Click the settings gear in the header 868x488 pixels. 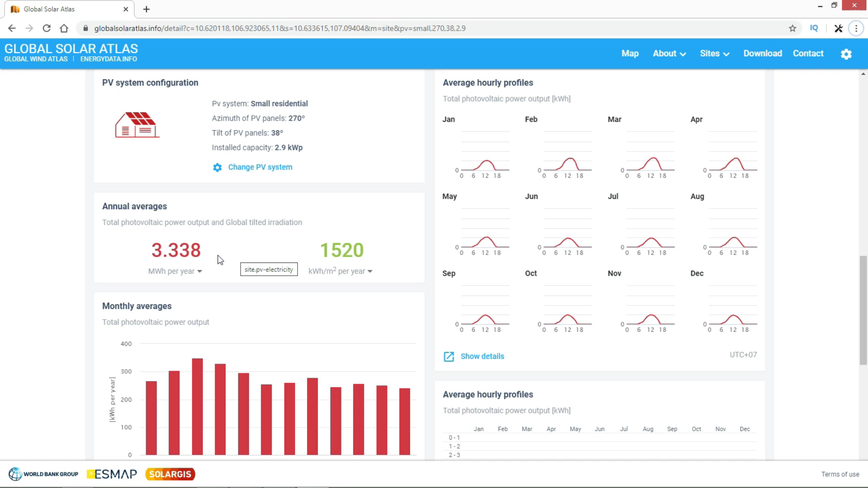point(846,54)
